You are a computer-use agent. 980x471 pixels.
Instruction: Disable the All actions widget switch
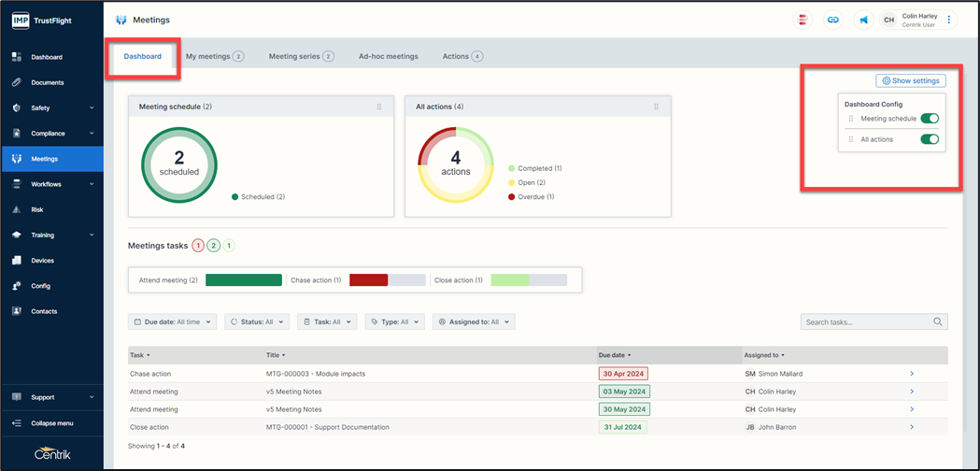929,139
